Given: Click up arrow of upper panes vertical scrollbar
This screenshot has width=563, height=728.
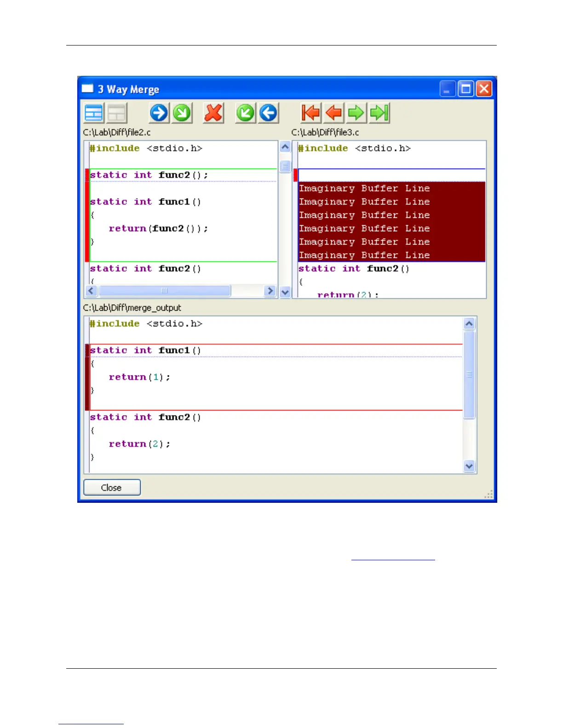Looking at the screenshot, I should (x=285, y=147).
